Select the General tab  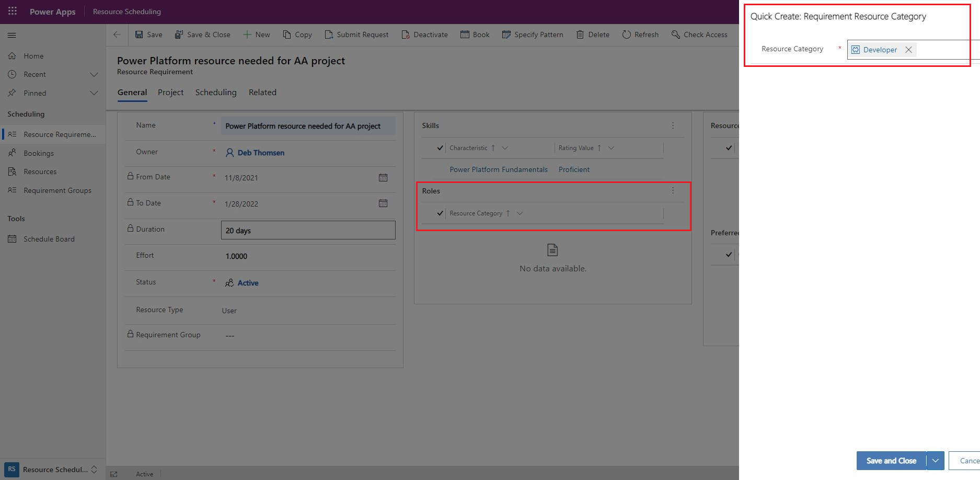tap(132, 92)
